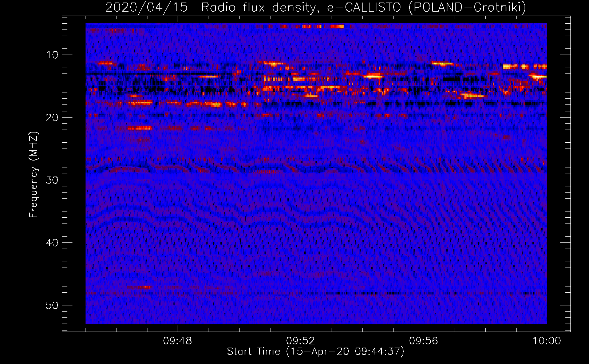Click the 09:48 time tick label
589x364 pixels.
pos(177,341)
